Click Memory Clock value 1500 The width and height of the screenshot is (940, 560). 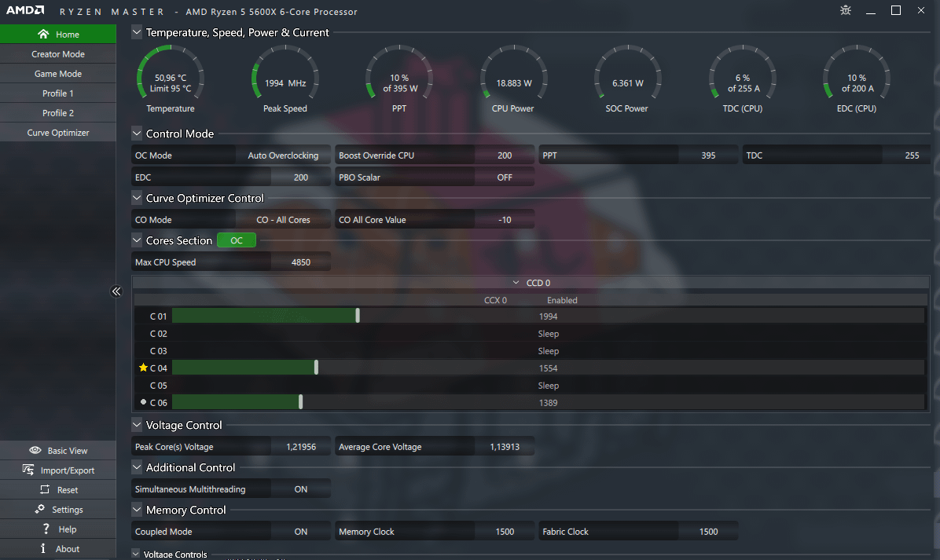point(505,531)
